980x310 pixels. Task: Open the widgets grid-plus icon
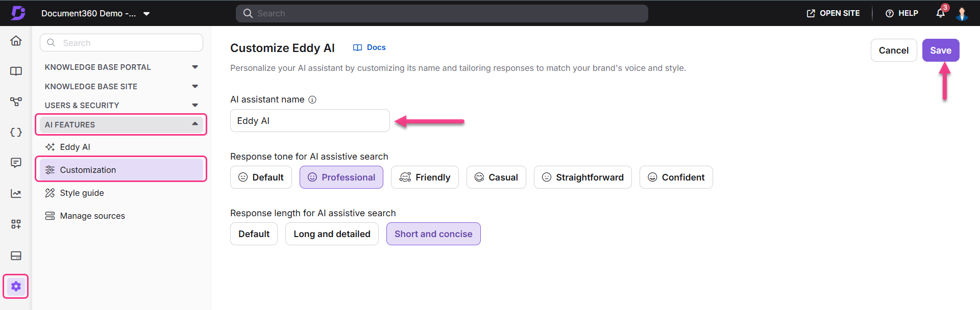pyautogui.click(x=16, y=224)
